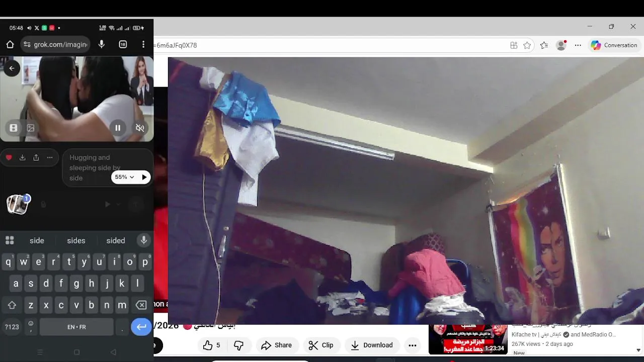Open the Edge profile avatar
The image size is (644, 362).
[x=561, y=45]
